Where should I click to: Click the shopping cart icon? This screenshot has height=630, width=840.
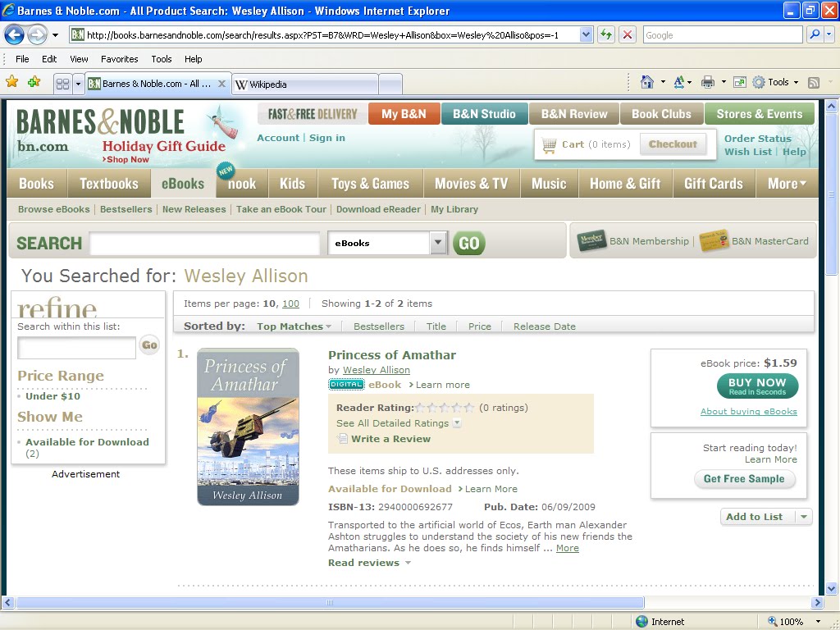point(549,145)
